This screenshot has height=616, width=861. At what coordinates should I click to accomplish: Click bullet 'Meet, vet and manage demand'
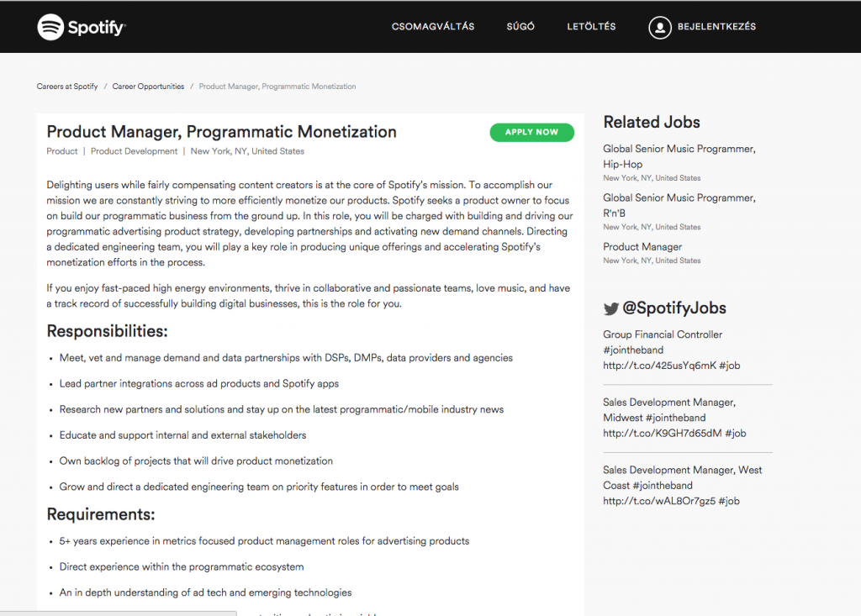point(286,358)
